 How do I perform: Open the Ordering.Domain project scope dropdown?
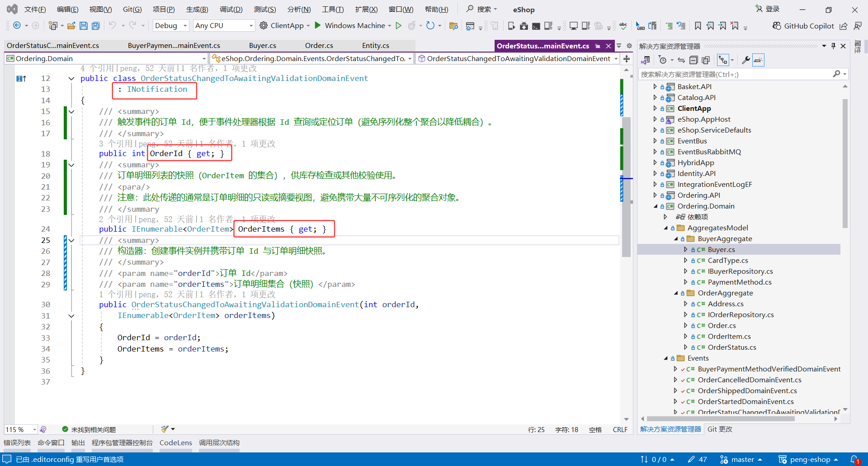pyautogui.click(x=106, y=58)
